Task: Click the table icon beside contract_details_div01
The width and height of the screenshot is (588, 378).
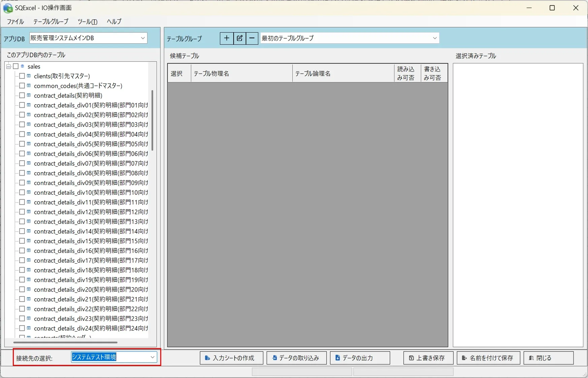Action: tap(29, 105)
